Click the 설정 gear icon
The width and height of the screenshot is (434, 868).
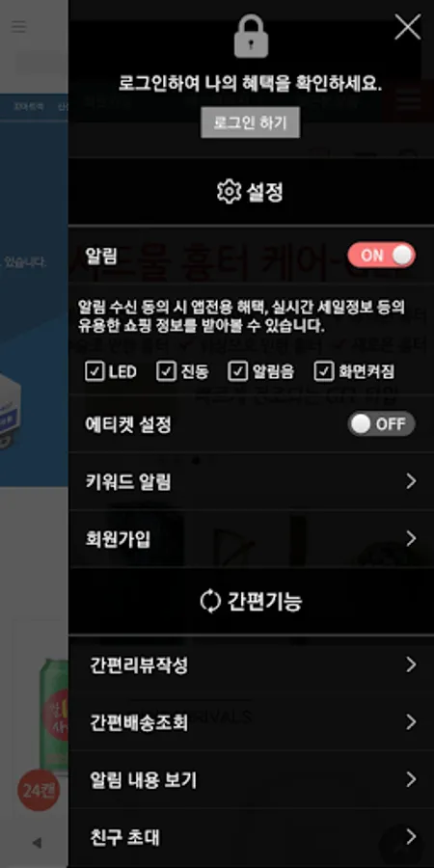click(229, 192)
